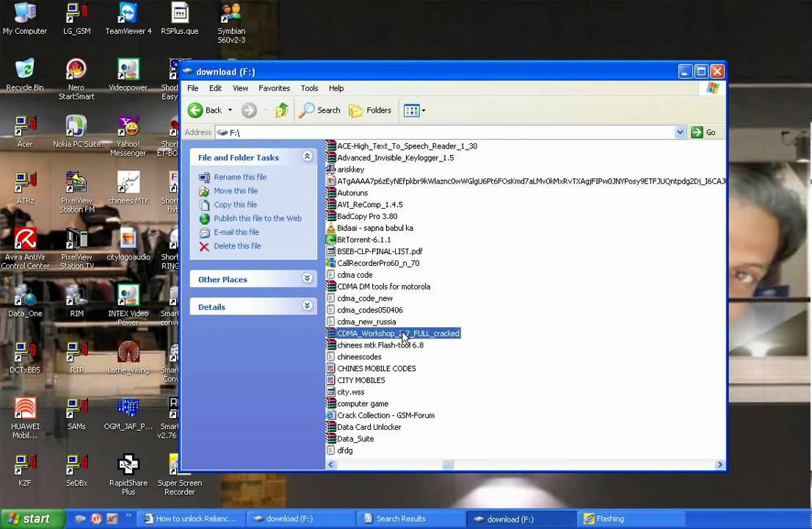Open the Tools menu
The image size is (812, 529).
point(310,88)
